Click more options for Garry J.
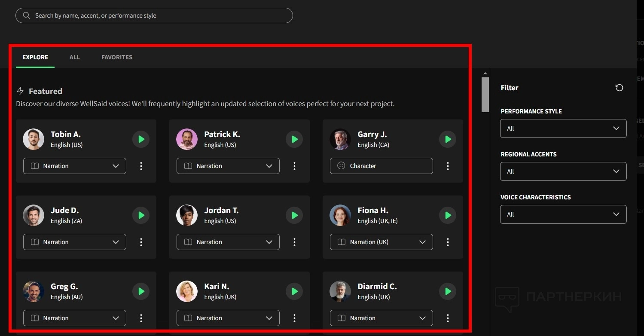 tap(448, 166)
